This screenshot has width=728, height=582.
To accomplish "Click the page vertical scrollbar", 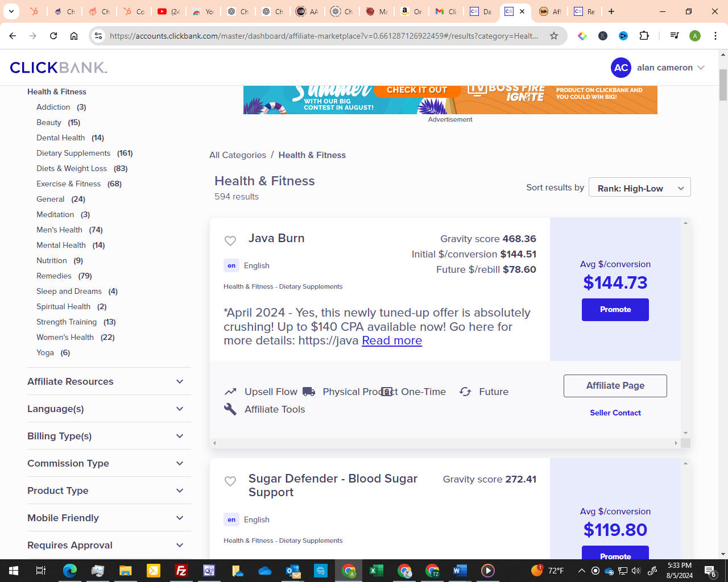I will click(x=723, y=85).
